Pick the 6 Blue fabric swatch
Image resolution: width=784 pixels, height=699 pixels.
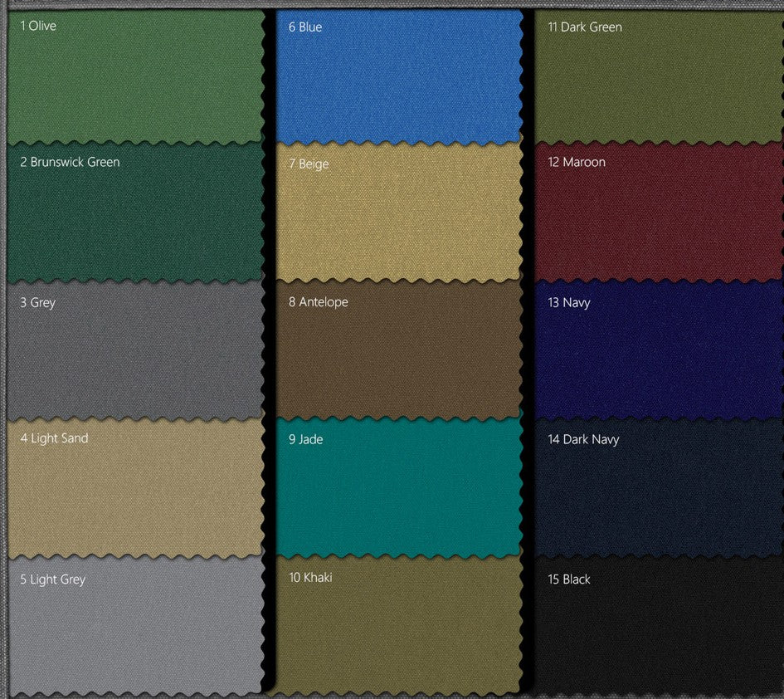[x=399, y=77]
